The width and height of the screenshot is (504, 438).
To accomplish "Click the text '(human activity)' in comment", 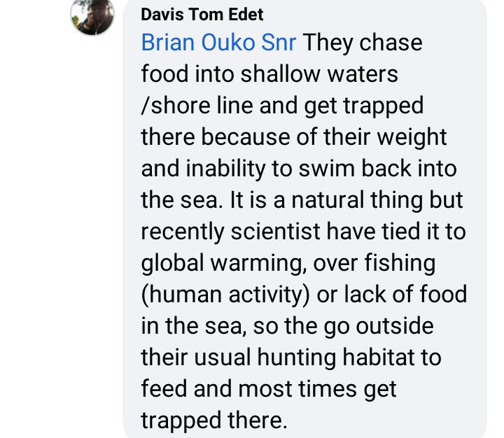I will tap(225, 295).
